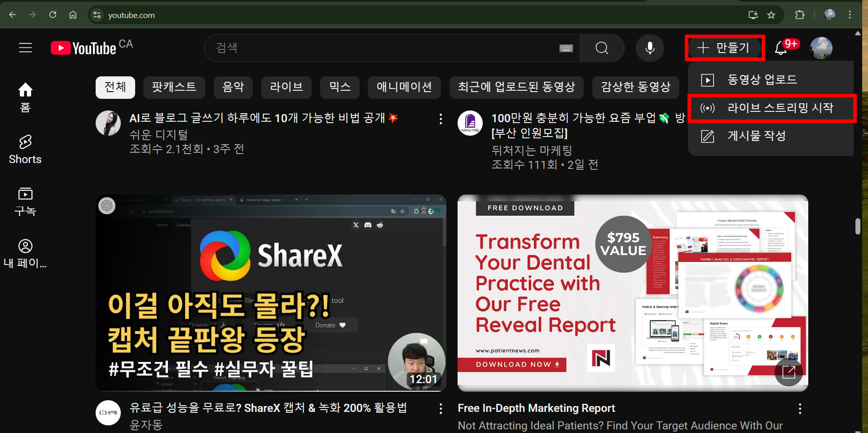The height and width of the screenshot is (433, 868).
Task: Choose 동영상 업로드 from the menu
Action: 771,80
